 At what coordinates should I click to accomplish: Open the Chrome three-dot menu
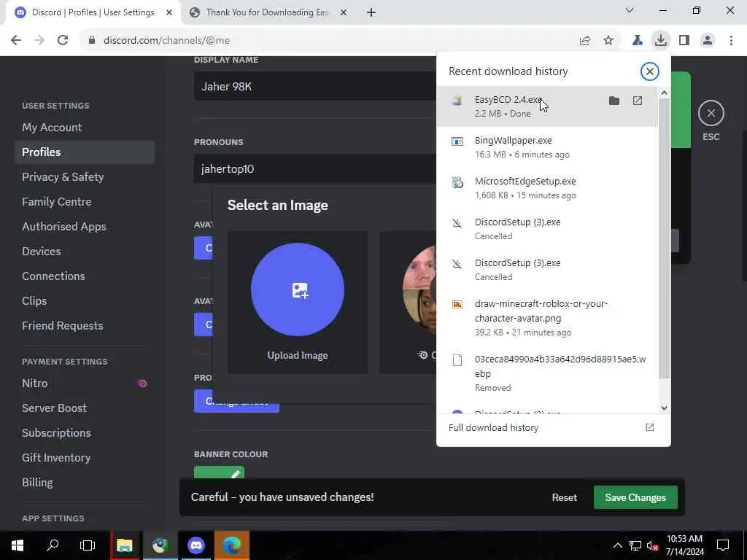click(x=731, y=40)
